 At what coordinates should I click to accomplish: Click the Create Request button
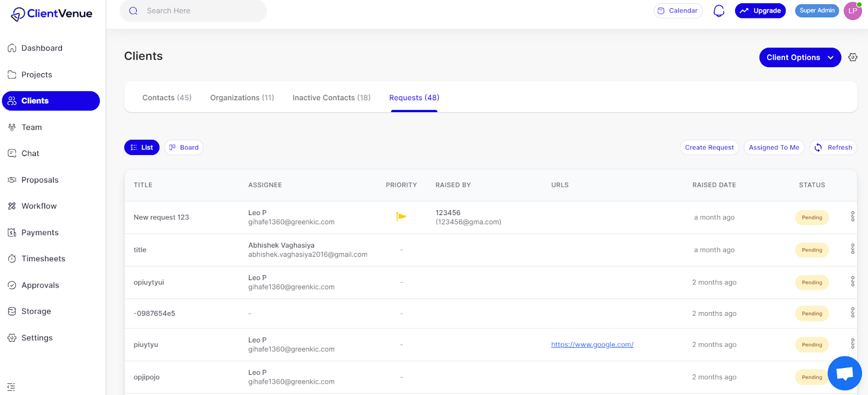click(709, 147)
